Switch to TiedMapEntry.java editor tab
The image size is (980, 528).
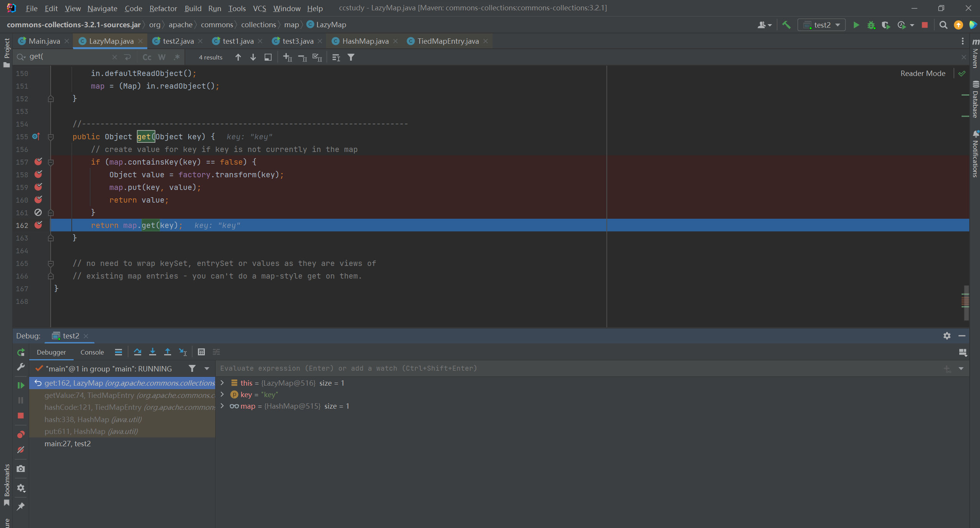[448, 41]
